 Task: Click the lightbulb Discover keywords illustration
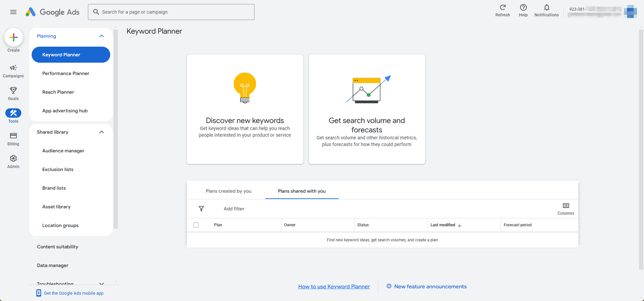click(x=245, y=88)
